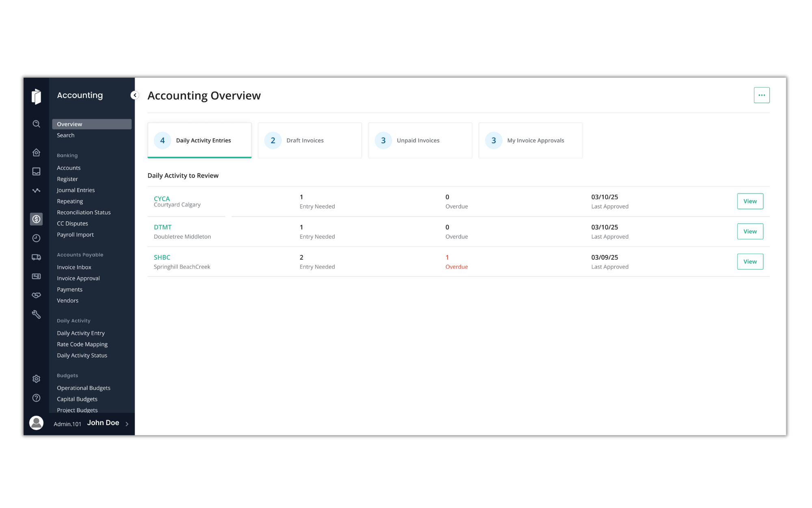Switch to Draft Invoices tab
The width and height of the screenshot is (812, 508).
click(310, 140)
